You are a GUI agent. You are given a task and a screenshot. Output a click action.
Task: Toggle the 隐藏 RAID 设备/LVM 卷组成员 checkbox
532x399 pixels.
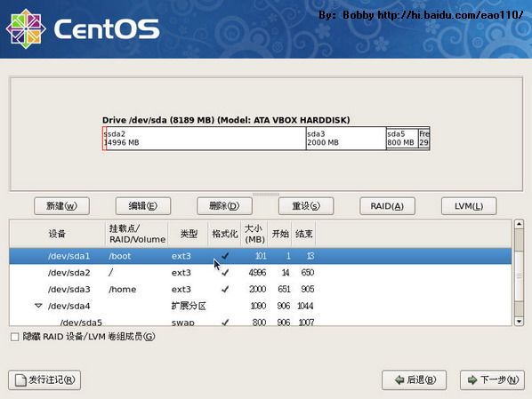point(14,337)
